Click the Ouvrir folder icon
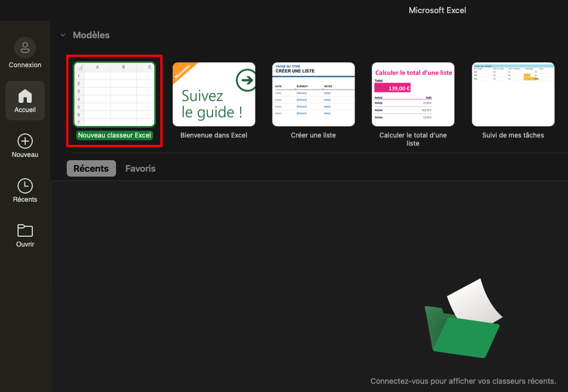 (x=25, y=230)
